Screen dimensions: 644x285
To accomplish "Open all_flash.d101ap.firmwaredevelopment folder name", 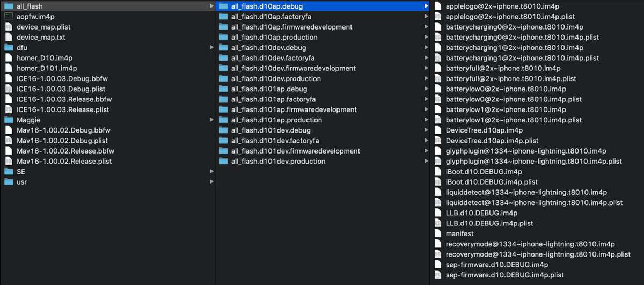I will click(x=294, y=109).
